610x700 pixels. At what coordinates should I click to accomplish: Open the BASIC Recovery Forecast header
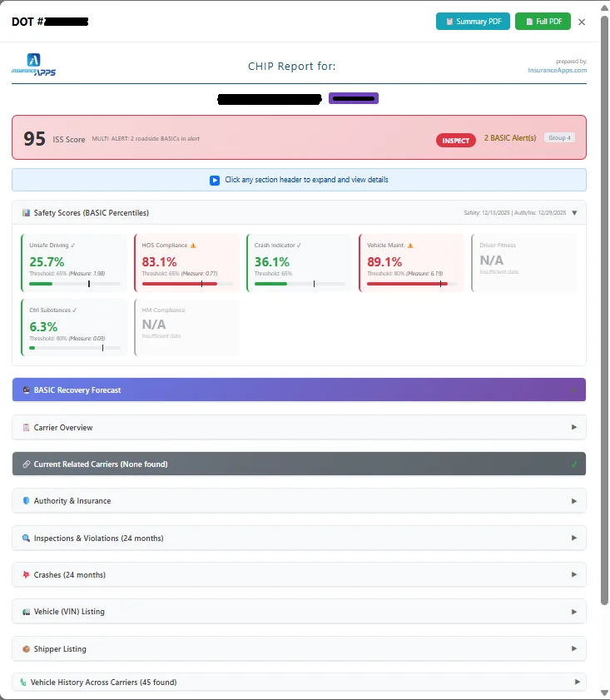point(299,390)
